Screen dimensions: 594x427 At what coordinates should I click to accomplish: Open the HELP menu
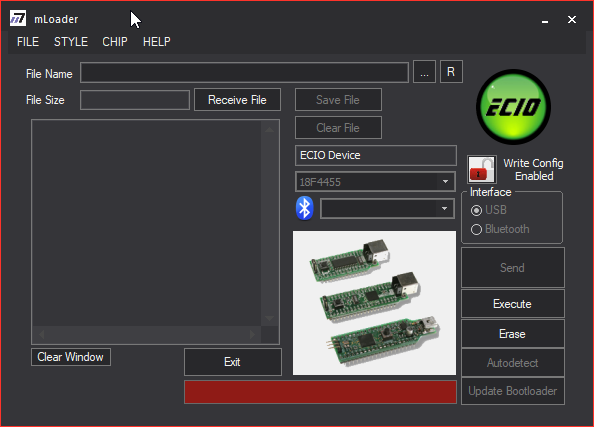pyautogui.click(x=156, y=42)
